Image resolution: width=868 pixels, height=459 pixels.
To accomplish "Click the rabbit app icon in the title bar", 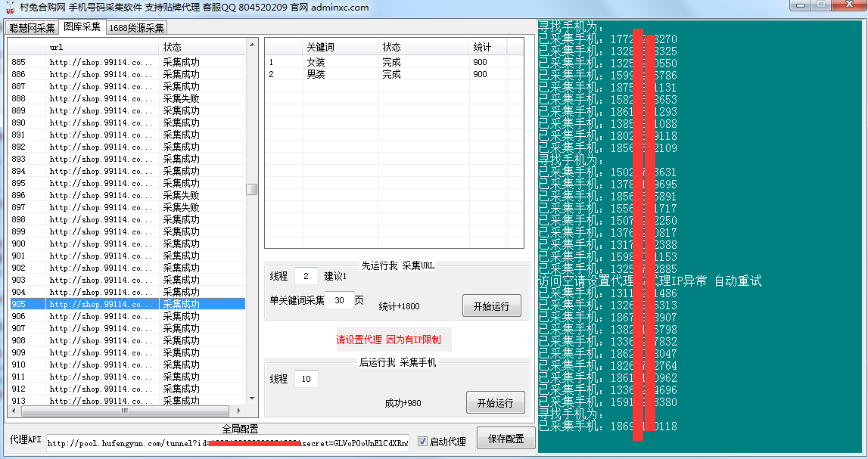I will tap(10, 7).
